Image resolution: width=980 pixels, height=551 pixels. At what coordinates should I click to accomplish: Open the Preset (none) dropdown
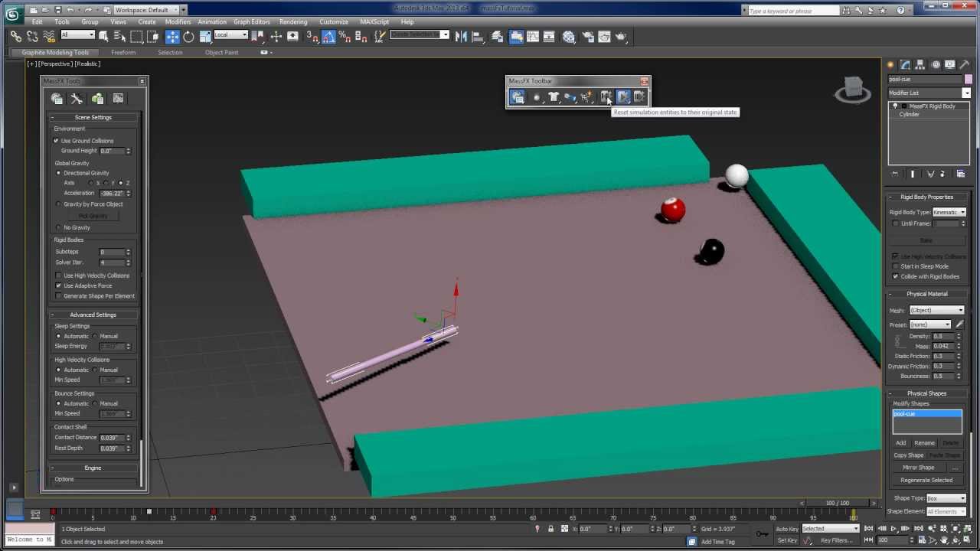pos(930,324)
